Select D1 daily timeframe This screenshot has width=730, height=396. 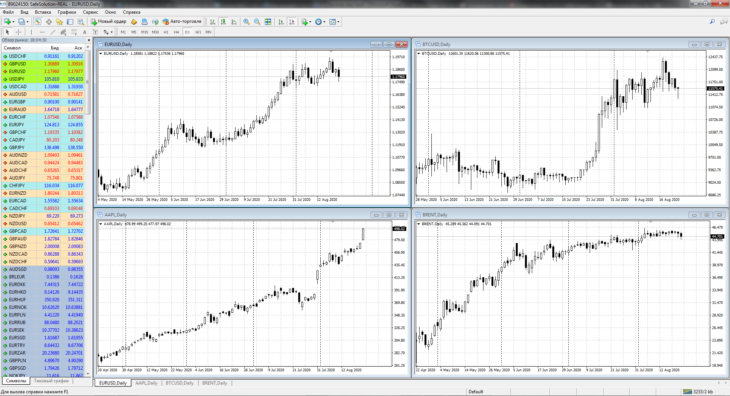click(187, 32)
